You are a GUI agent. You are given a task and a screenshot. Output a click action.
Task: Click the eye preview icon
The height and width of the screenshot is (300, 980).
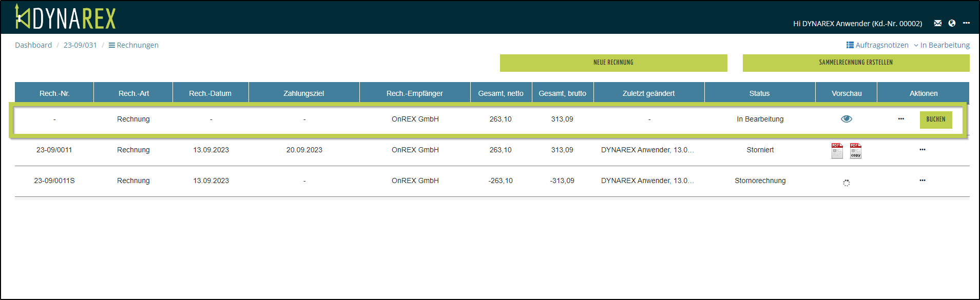click(846, 119)
